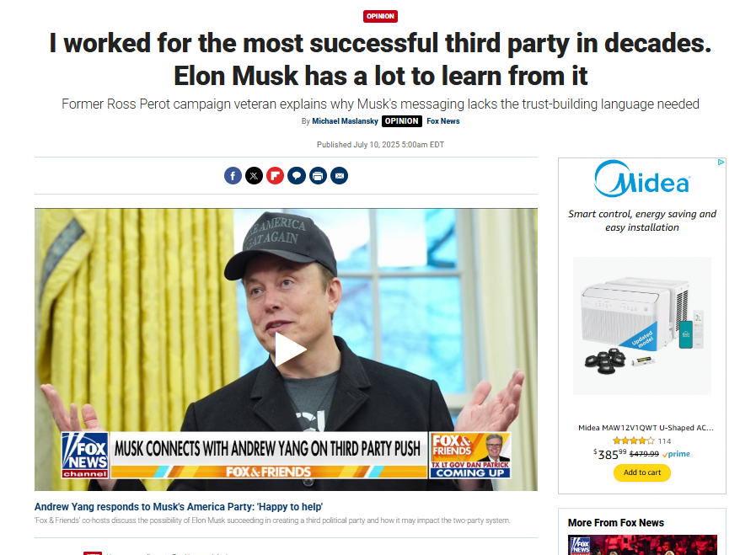The width and height of the screenshot is (756, 555).
Task: Click the print icon
Action: coord(318,176)
